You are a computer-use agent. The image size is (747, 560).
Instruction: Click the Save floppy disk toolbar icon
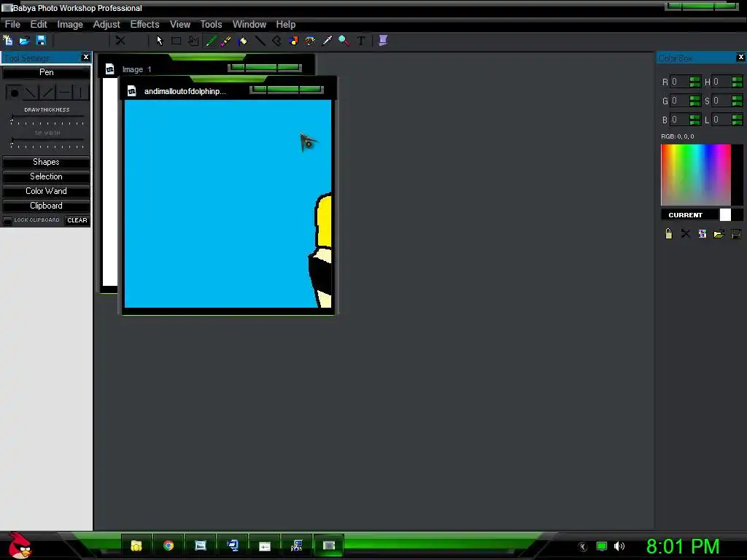pyautogui.click(x=41, y=41)
